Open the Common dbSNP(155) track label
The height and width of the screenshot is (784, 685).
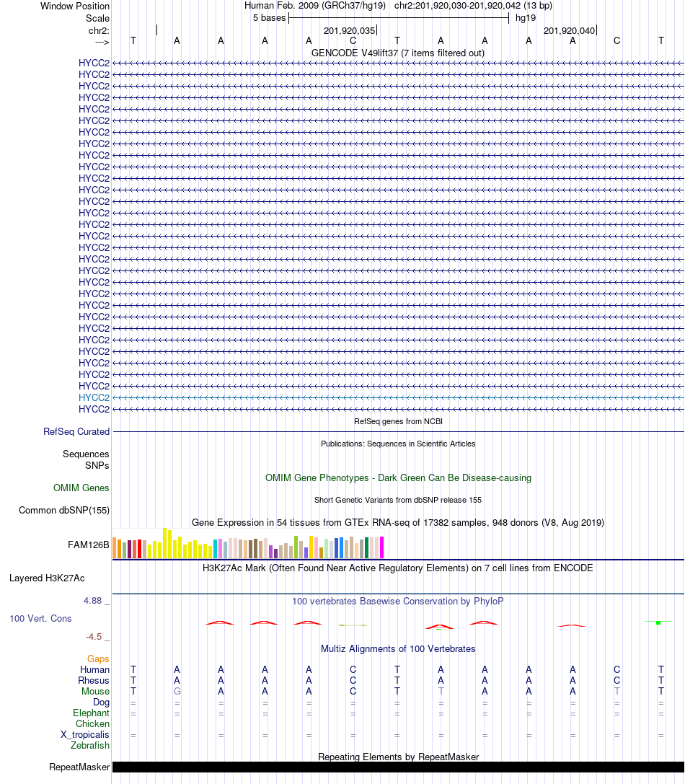tap(64, 511)
